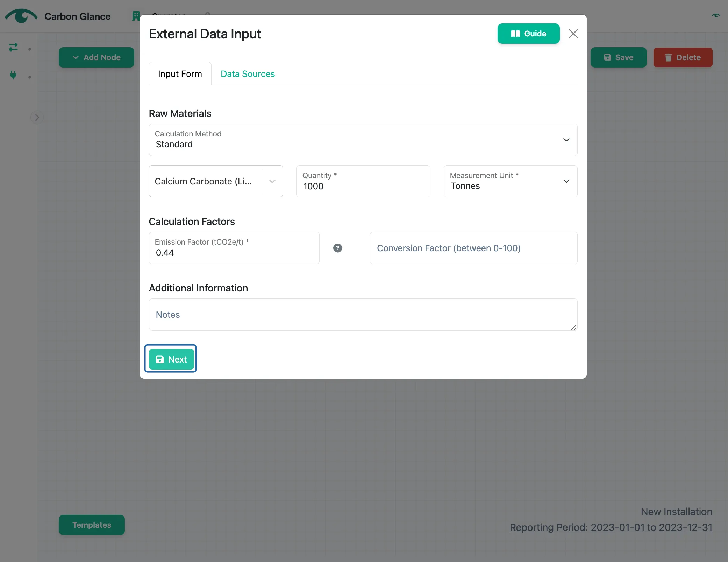Switch to the Data Sources tab

click(x=248, y=74)
